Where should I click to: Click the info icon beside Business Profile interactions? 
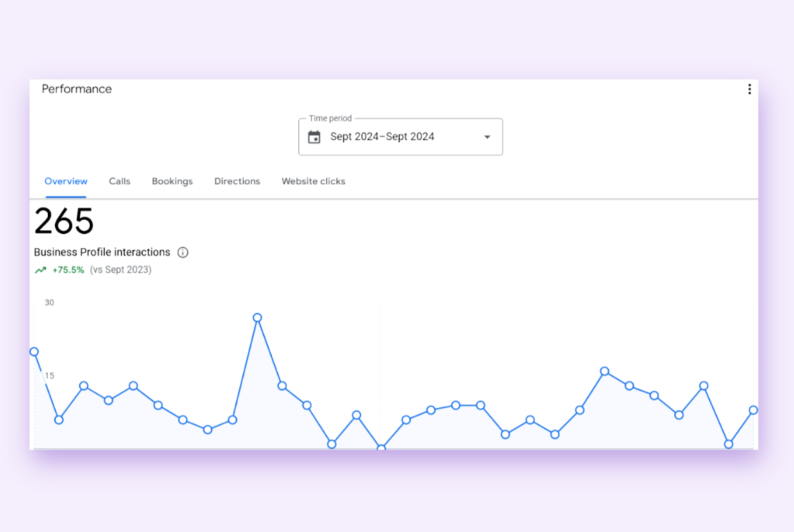click(182, 252)
